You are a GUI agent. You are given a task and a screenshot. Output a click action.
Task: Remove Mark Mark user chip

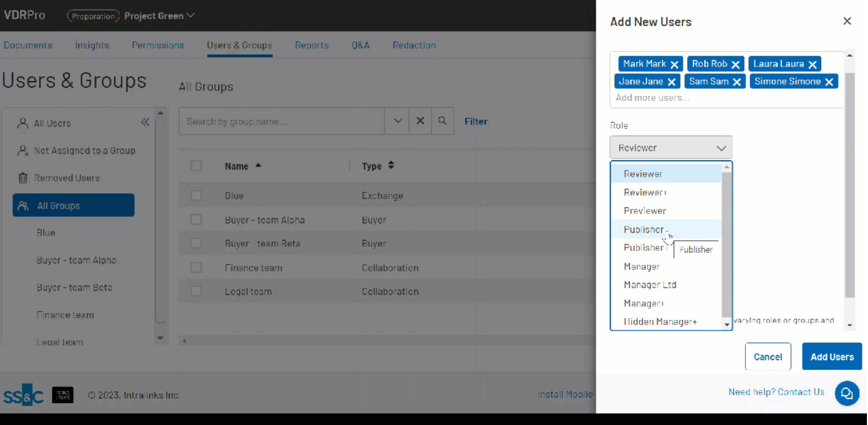coord(674,64)
